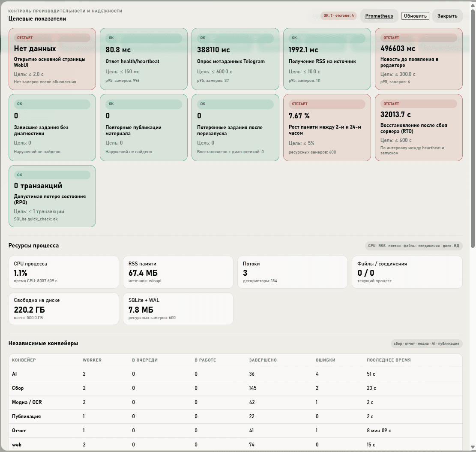The height and width of the screenshot is (452, 476).
Task: Click the Обновить button
Action: 415,16
